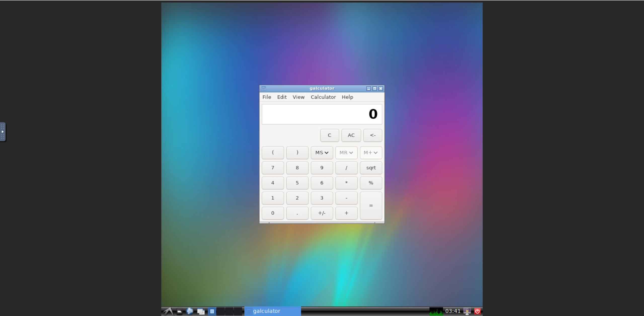The image size is (644, 316).
Task: Switch to the second workspace in the pager
Action: click(x=220, y=311)
